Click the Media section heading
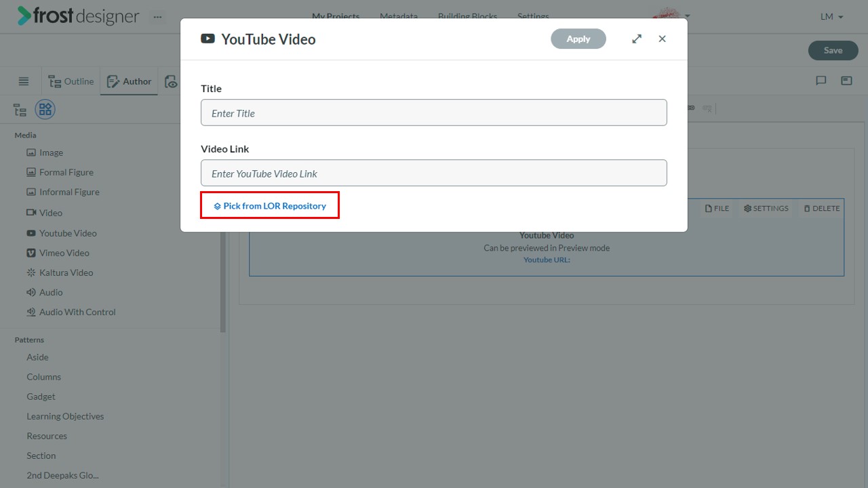868x488 pixels. pyautogui.click(x=26, y=135)
